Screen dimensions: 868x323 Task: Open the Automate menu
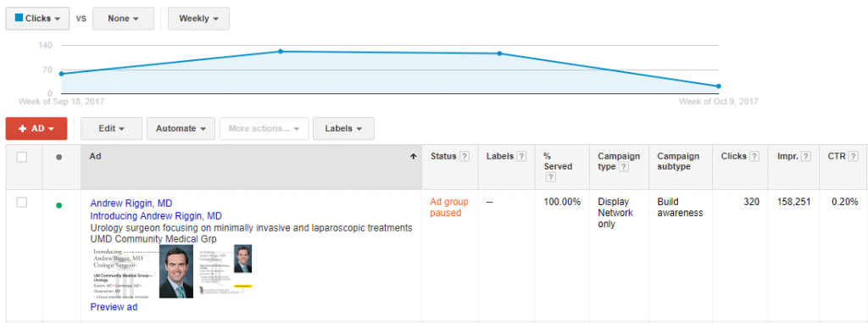pyautogui.click(x=181, y=129)
